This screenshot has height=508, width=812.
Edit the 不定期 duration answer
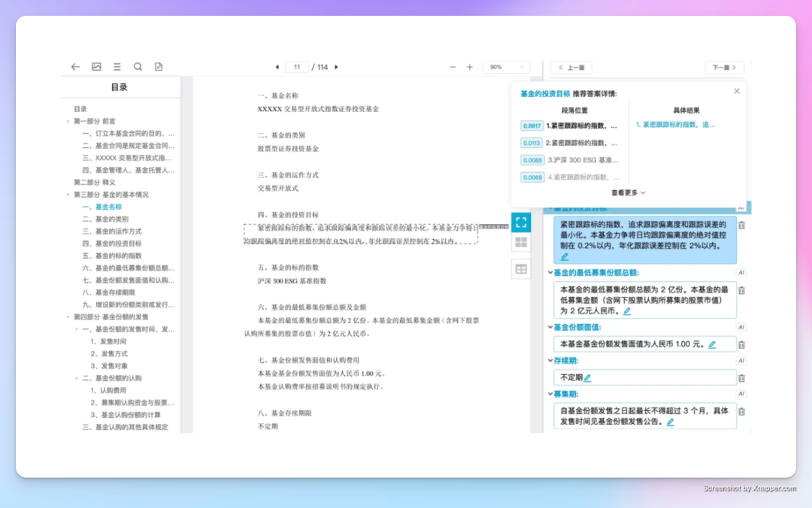coord(588,378)
